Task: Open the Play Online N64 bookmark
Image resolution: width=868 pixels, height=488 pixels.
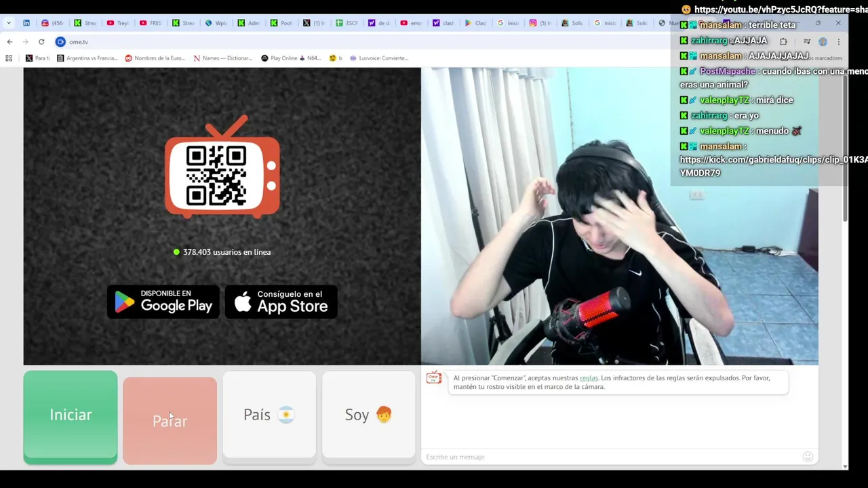Action: (x=292, y=58)
